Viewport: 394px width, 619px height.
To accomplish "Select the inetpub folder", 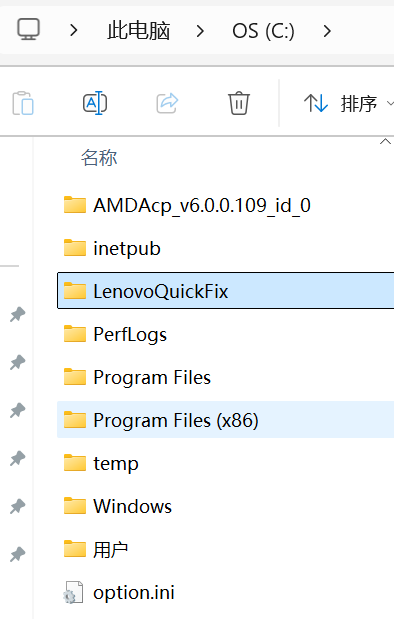I will 225,248.
